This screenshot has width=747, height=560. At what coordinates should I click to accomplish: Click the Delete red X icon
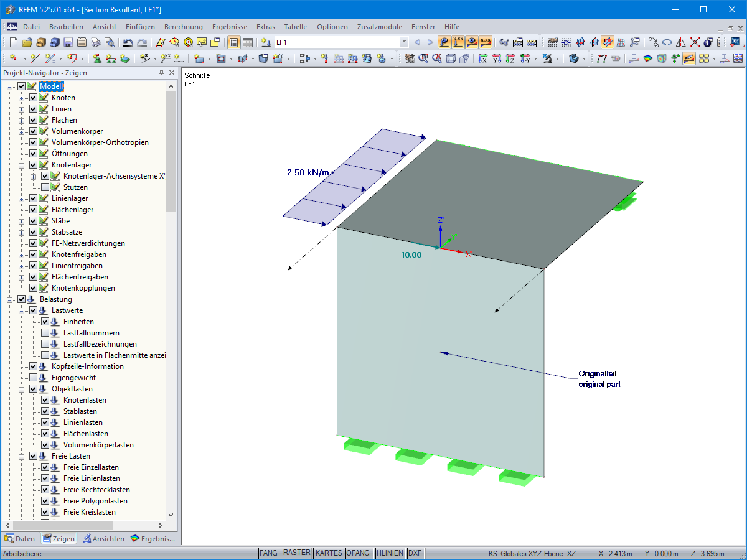click(694, 42)
